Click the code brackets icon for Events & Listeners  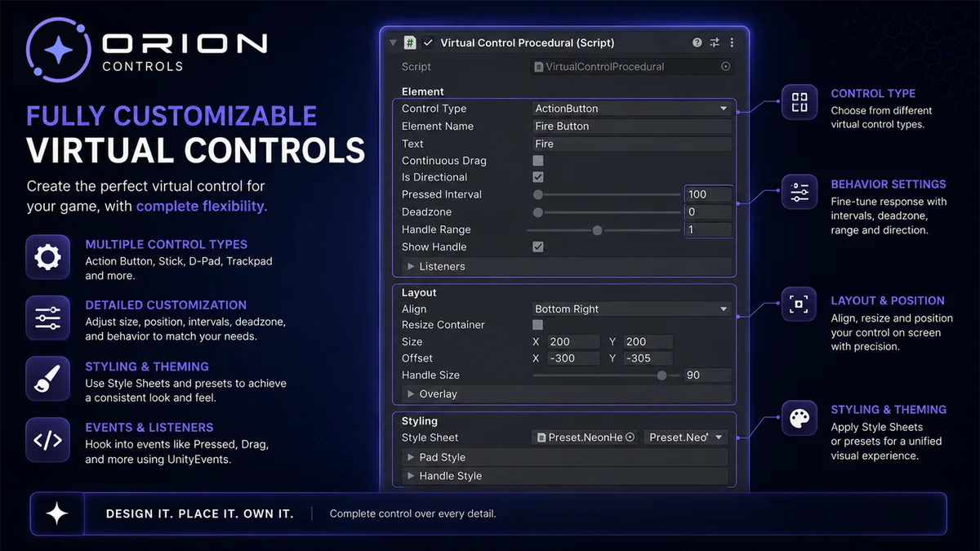point(47,441)
